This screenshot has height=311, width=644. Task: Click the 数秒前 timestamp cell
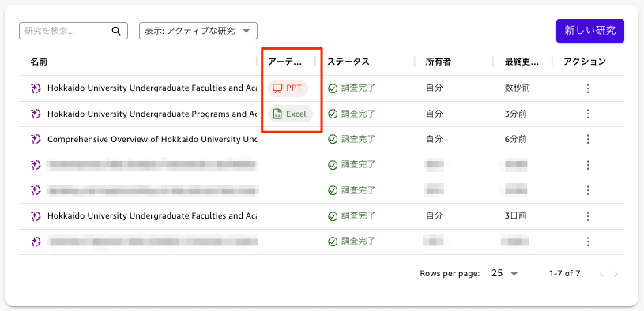pyautogui.click(x=517, y=88)
